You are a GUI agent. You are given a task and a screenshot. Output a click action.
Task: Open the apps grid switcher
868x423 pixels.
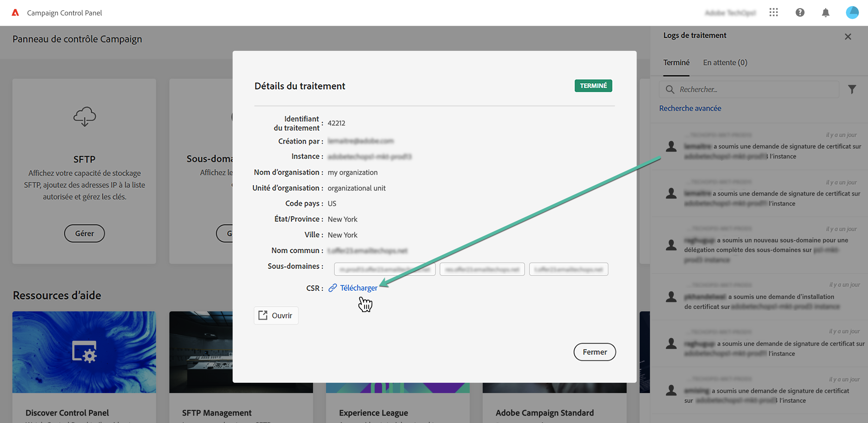coord(774,13)
